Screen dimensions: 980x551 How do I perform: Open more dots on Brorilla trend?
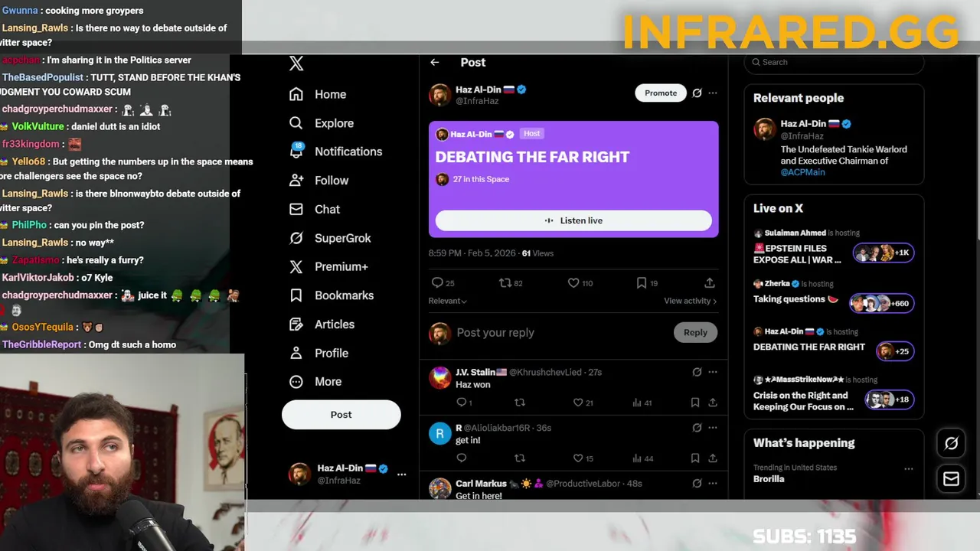point(909,469)
